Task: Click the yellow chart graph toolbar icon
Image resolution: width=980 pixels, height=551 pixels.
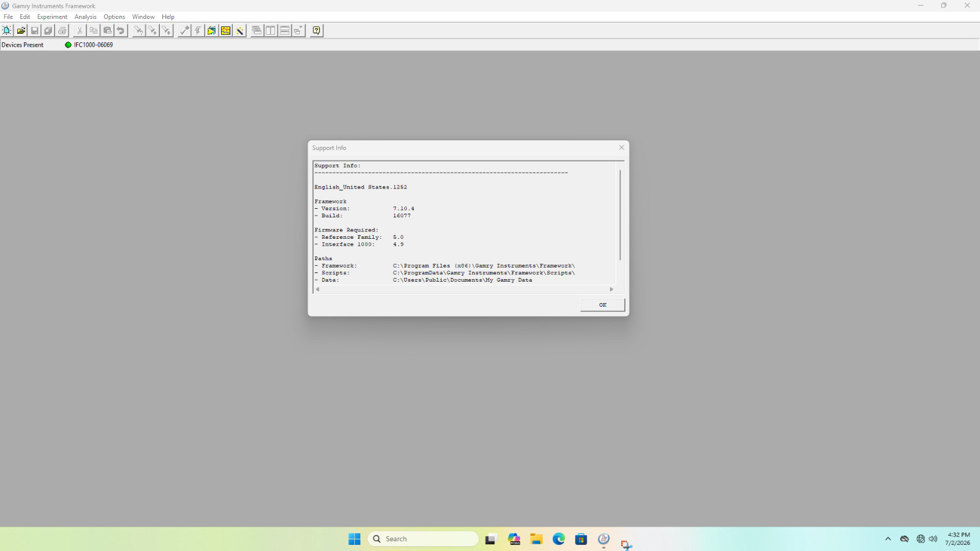Action: pyautogui.click(x=226, y=31)
